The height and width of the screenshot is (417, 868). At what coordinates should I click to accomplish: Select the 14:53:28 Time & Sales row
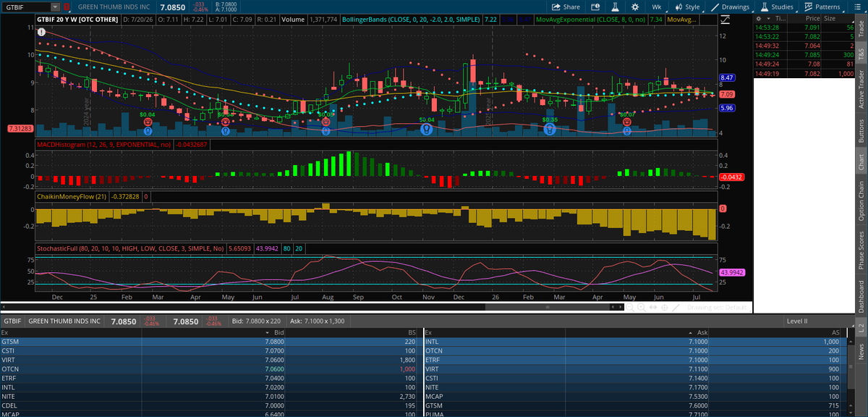[803, 27]
